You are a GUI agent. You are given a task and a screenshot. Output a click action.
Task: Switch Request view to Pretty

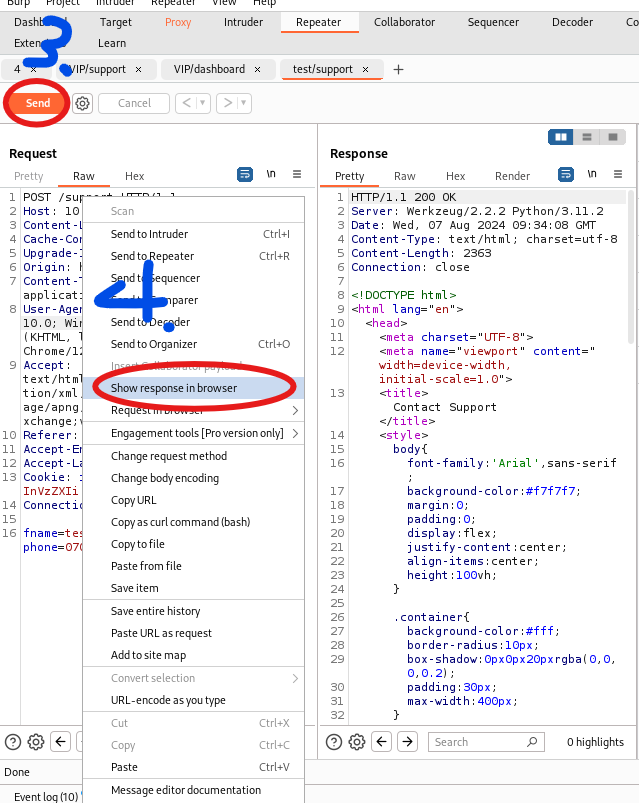click(x=29, y=176)
